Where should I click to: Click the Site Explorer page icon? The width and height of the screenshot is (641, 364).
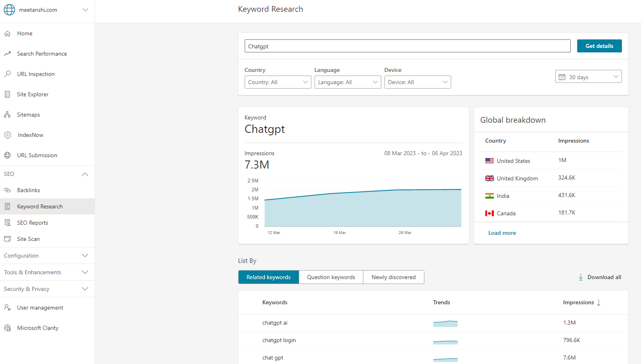(7, 94)
